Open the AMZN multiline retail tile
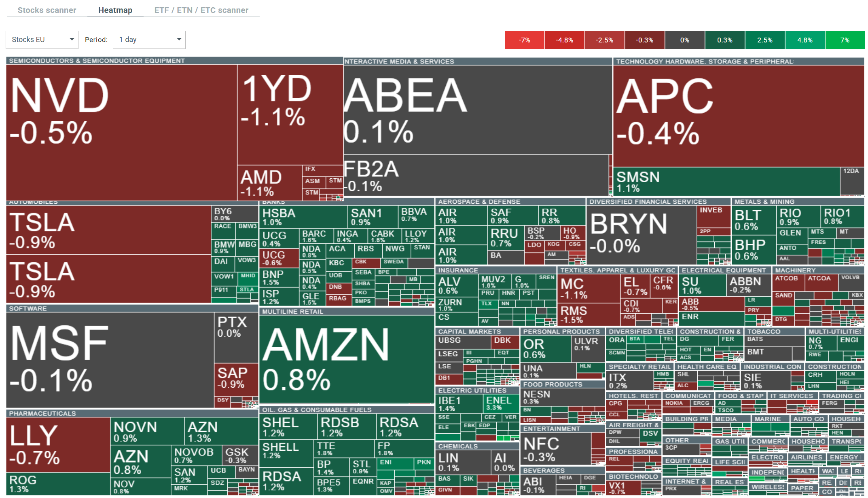 pos(346,359)
